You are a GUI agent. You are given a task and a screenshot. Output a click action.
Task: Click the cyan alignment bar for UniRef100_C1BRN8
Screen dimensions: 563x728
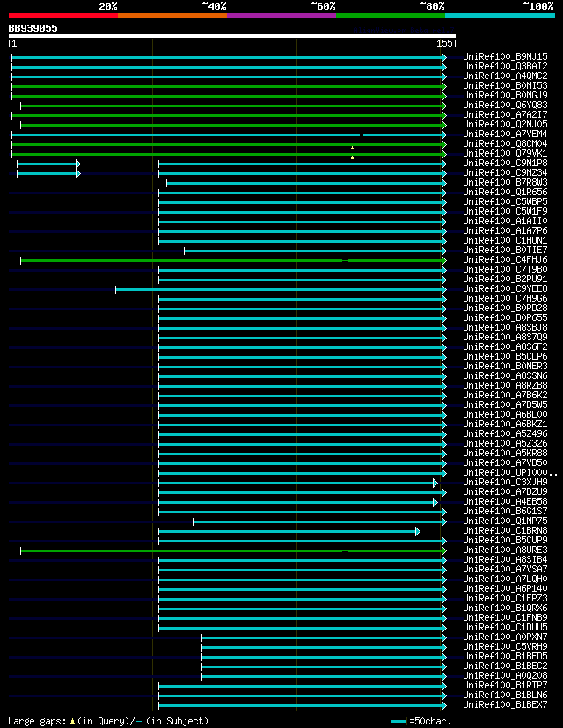(x=289, y=531)
